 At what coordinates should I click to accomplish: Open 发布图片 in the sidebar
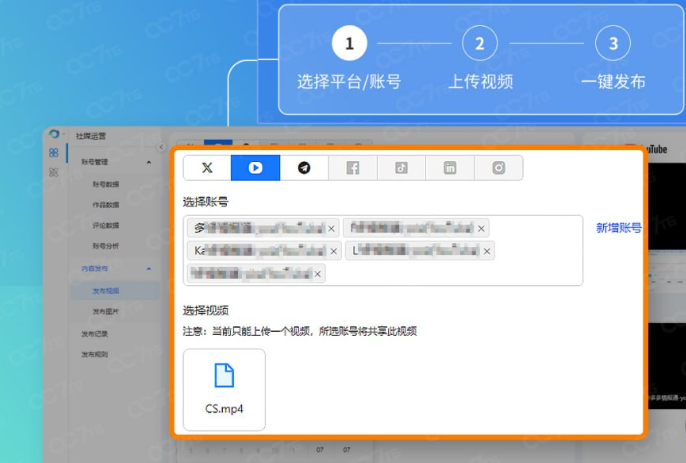coord(105,311)
